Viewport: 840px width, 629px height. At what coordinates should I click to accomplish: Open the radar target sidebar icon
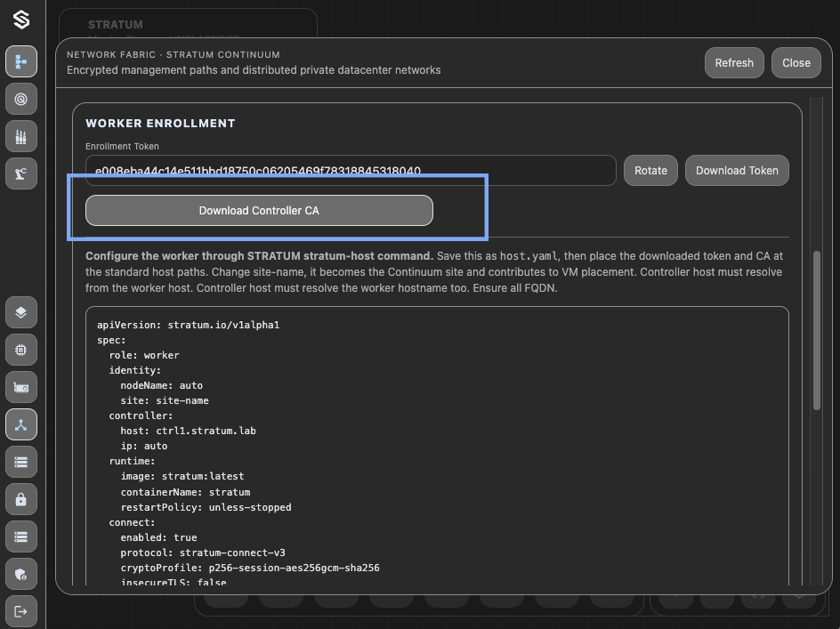21,99
